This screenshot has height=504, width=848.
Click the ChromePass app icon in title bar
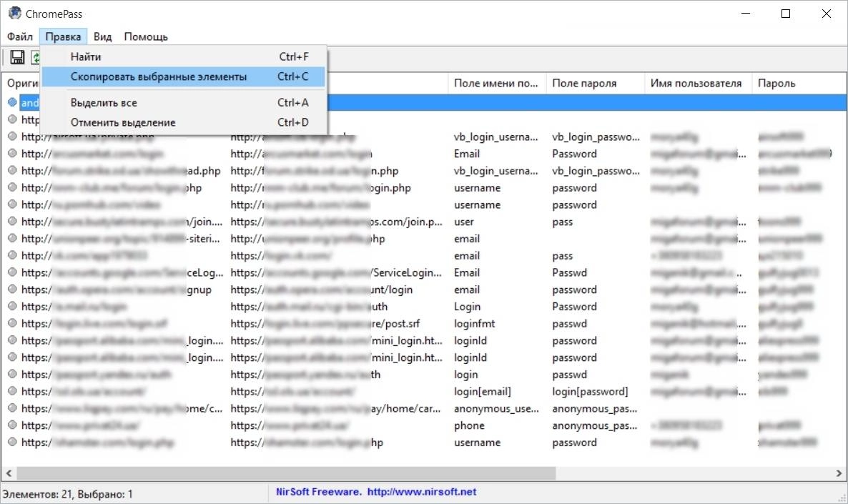point(14,13)
